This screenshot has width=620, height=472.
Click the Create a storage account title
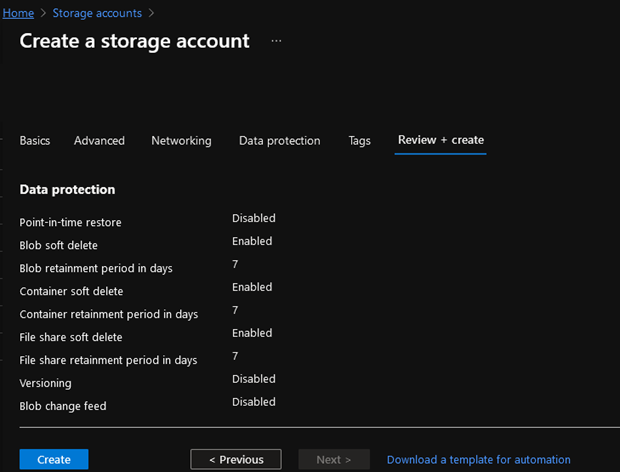pyautogui.click(x=134, y=41)
